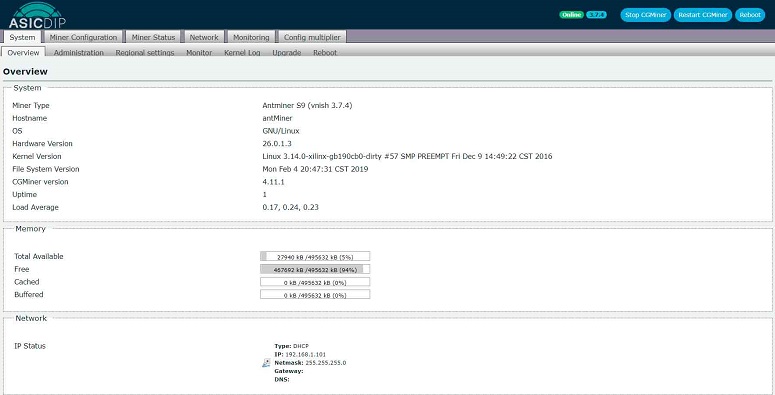Image resolution: width=775 pixels, height=395 pixels.
Task: Click the green Online status badge
Action: tap(571, 15)
